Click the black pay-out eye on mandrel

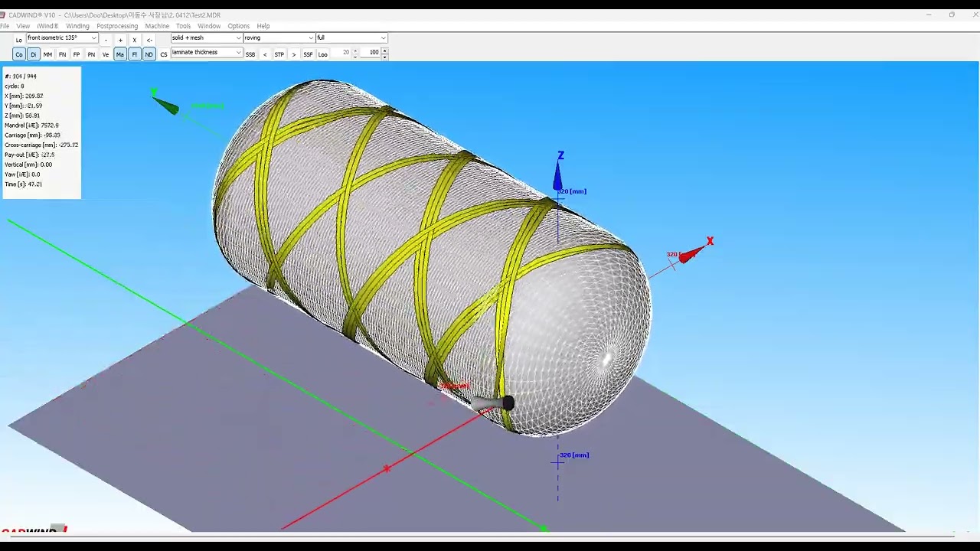pos(508,403)
